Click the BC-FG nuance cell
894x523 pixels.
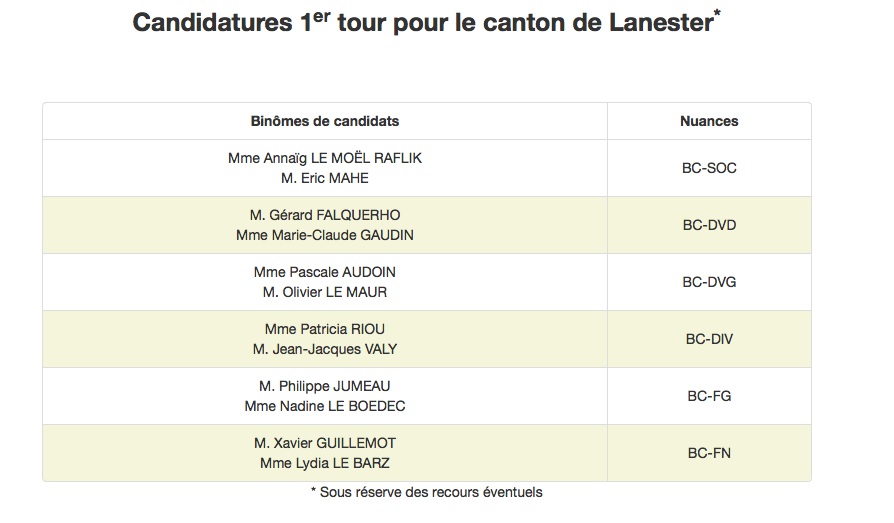[709, 396]
